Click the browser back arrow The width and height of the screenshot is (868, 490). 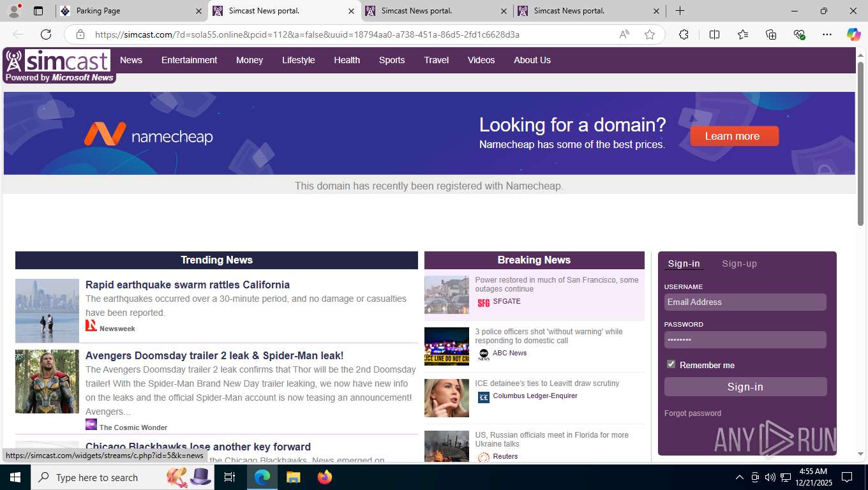[x=18, y=34]
